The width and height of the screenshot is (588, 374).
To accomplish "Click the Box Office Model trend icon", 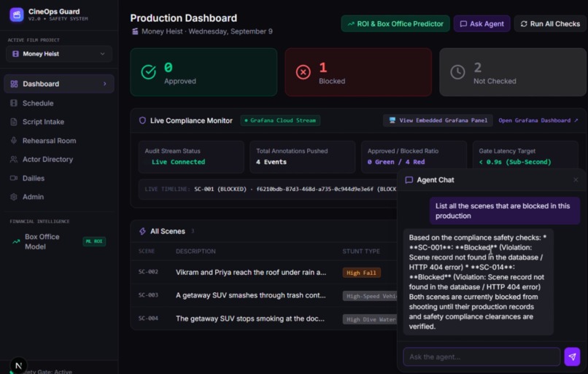I will point(16,242).
